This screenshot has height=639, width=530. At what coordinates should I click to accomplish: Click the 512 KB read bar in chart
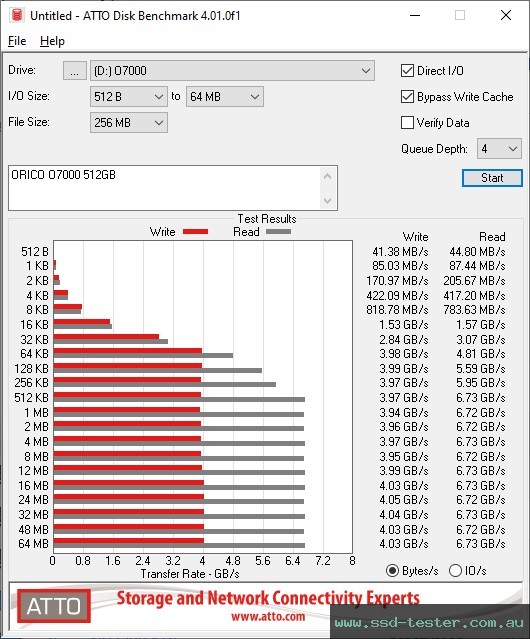tap(179, 399)
